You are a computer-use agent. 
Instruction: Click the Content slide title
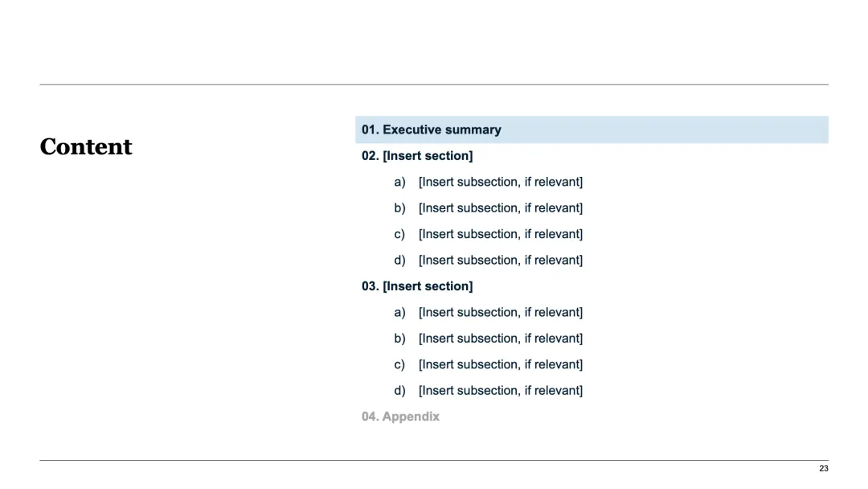pyautogui.click(x=86, y=147)
